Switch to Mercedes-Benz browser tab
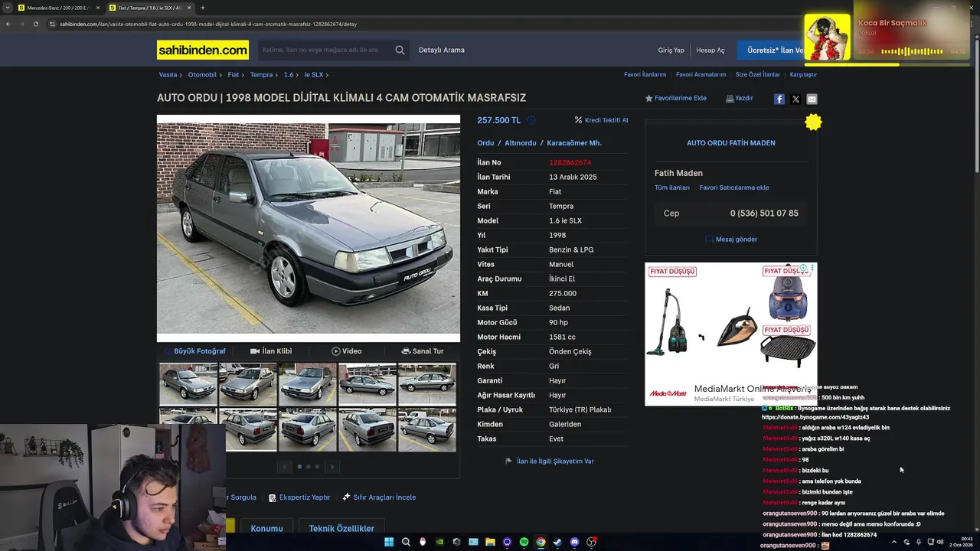The height and width of the screenshot is (551, 980). (57, 8)
